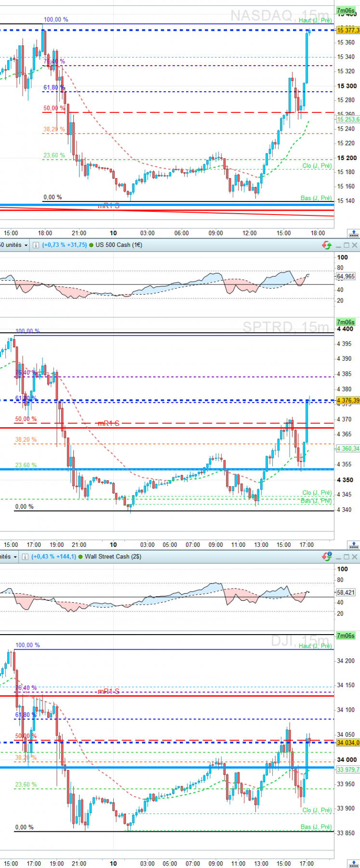Click info icon beside Wall Street Cash

pos(25,556)
